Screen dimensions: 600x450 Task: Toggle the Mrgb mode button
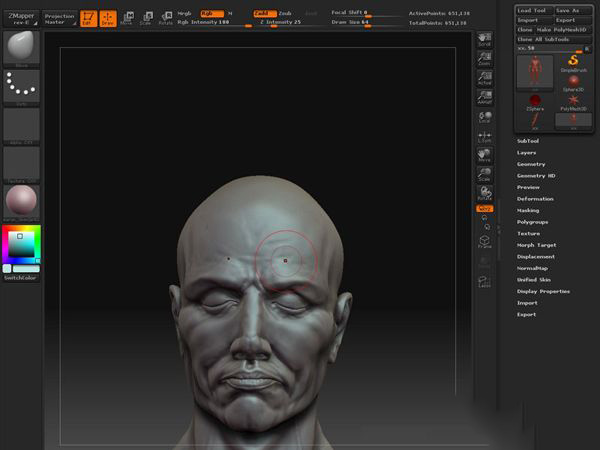(184, 13)
